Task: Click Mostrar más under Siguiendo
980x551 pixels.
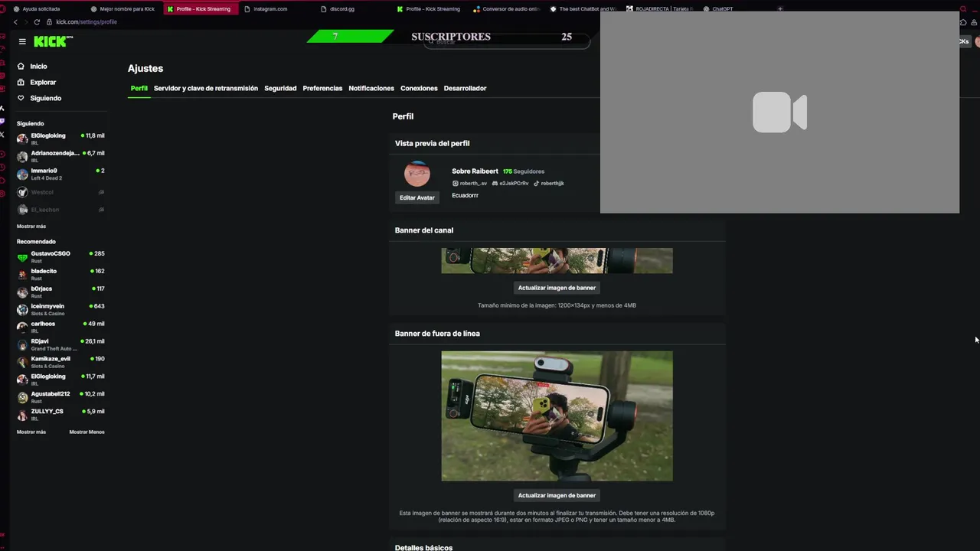Action: [x=31, y=227]
